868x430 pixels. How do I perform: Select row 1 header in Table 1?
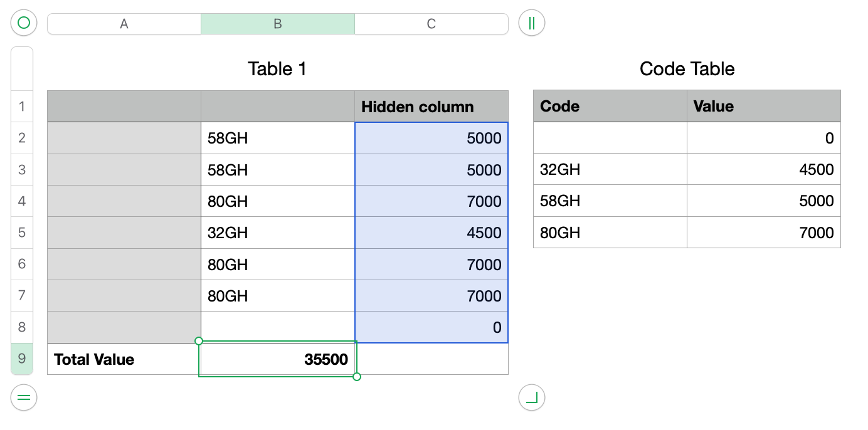pyautogui.click(x=22, y=106)
